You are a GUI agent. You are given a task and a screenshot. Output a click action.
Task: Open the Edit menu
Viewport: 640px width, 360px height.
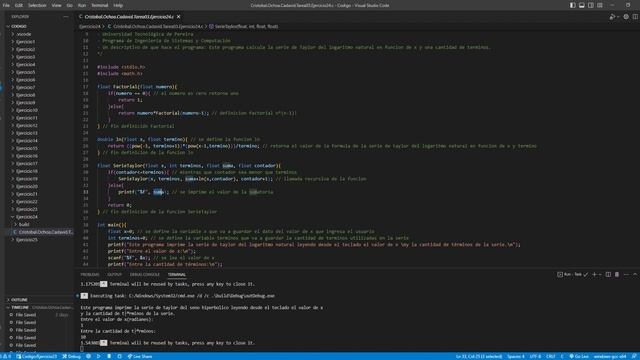(x=19, y=5)
